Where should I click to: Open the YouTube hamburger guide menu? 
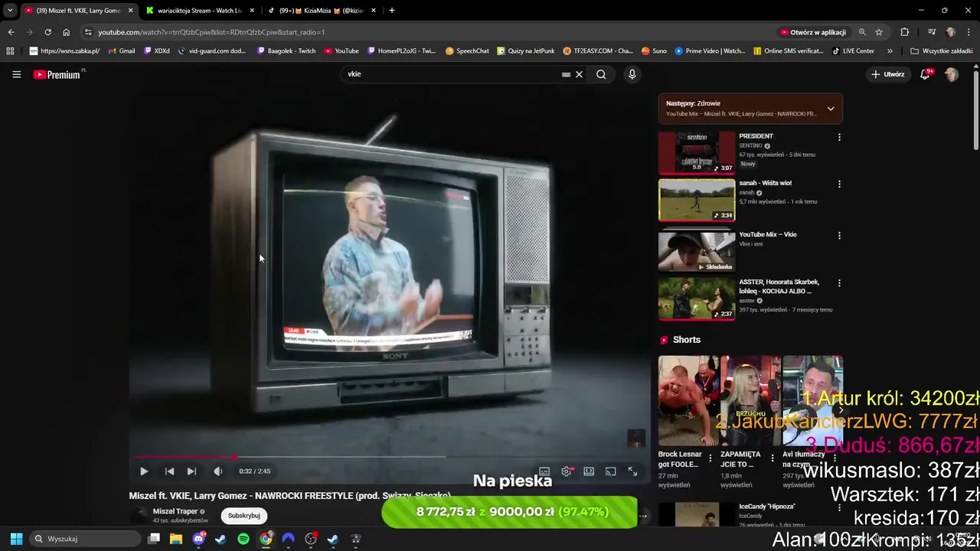coord(16,74)
